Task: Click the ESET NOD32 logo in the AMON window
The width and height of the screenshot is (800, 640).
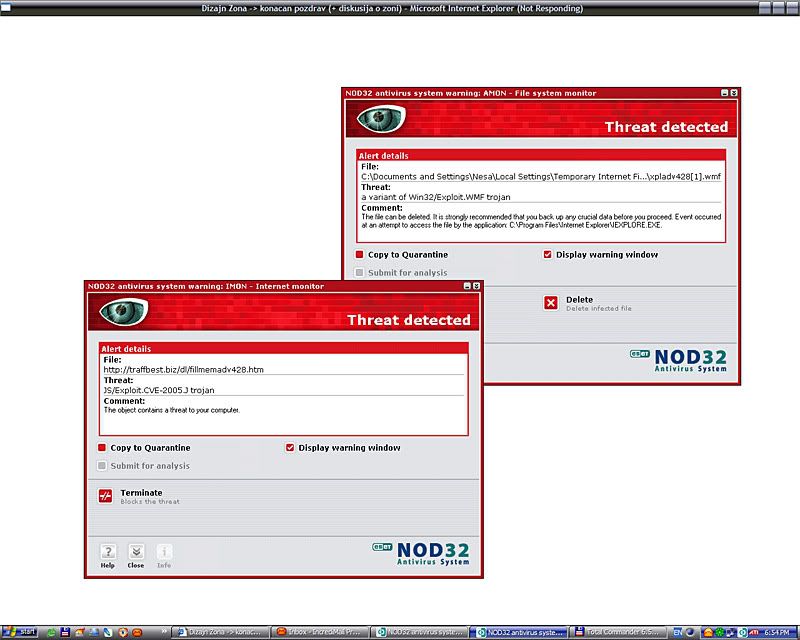Action: 679,360
